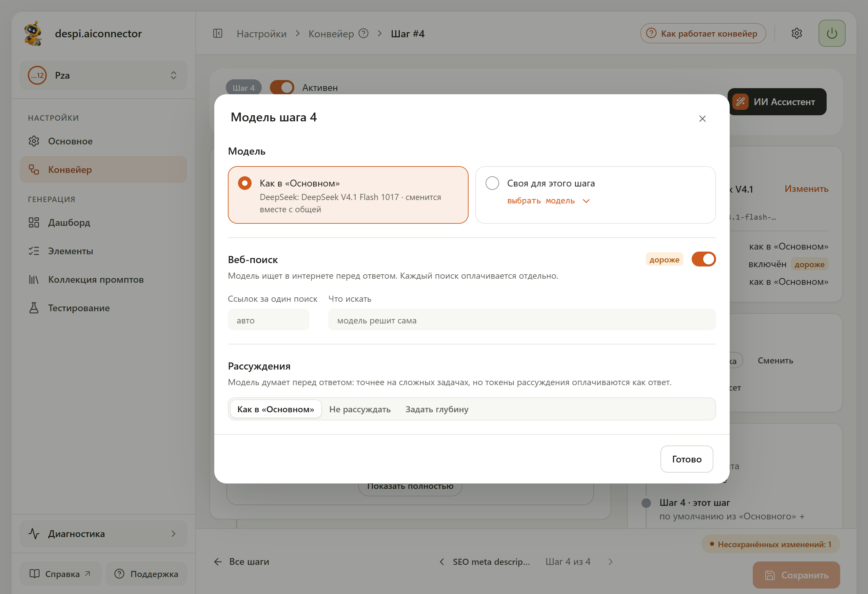Image resolution: width=868 pixels, height=594 pixels.
Task: Click the Тестирование flask icon
Action: point(34,308)
